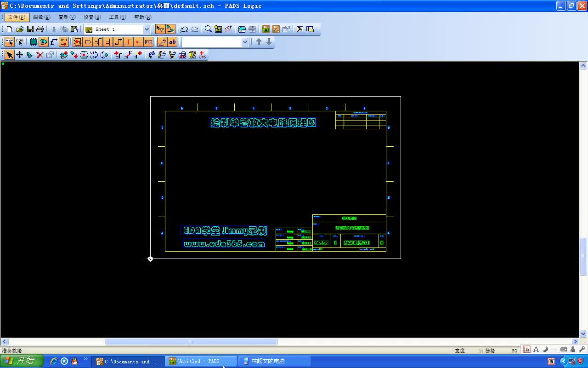Viewport: 588px width, 368px height.
Task: Activate the Duplicate tool
Action: 30,55
